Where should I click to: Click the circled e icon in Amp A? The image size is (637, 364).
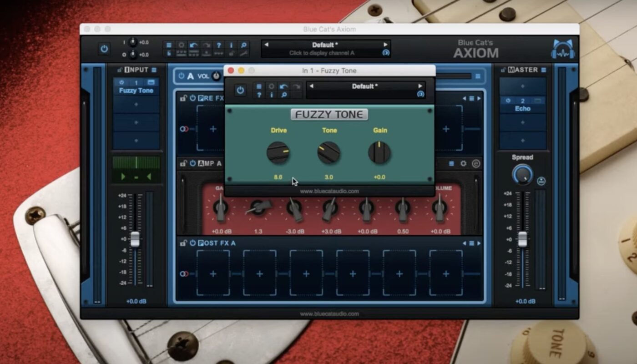pyautogui.click(x=476, y=163)
